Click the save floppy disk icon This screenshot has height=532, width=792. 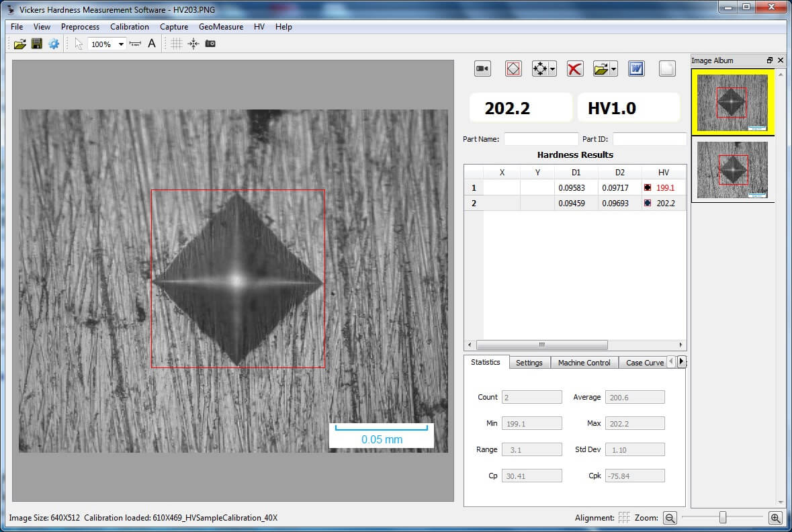coord(37,44)
